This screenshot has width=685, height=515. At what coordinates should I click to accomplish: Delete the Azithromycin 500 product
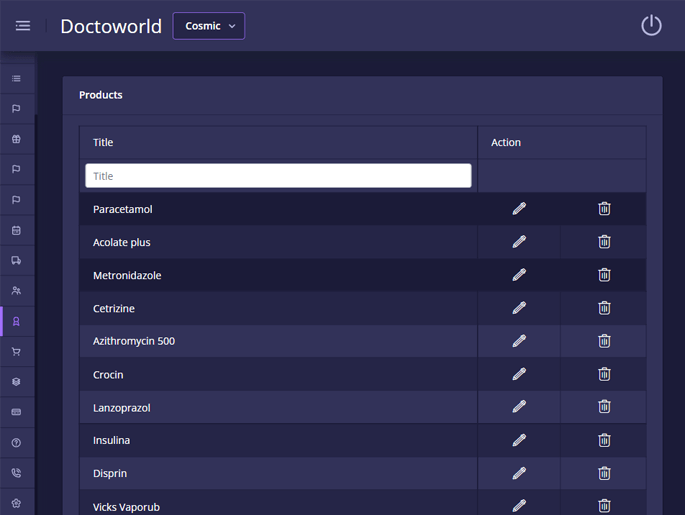(x=604, y=341)
